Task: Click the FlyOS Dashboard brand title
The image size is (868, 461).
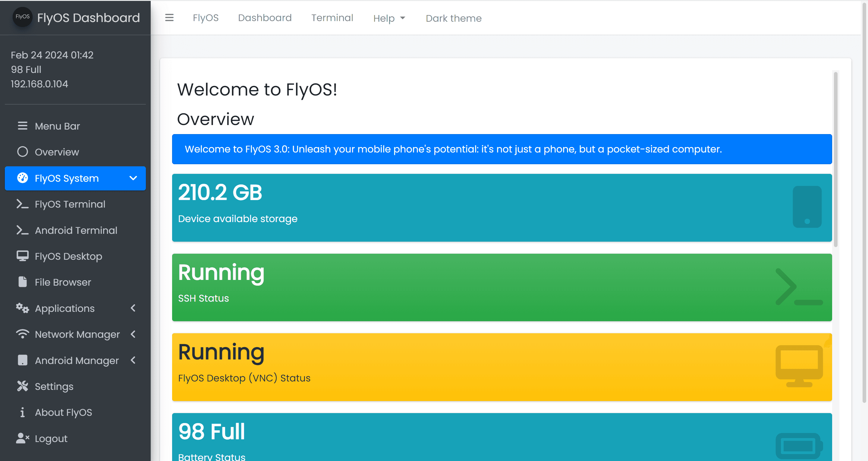Action: pos(88,17)
